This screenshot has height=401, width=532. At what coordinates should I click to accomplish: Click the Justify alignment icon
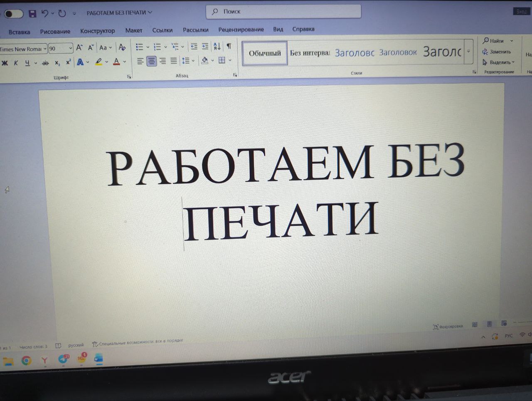click(174, 61)
